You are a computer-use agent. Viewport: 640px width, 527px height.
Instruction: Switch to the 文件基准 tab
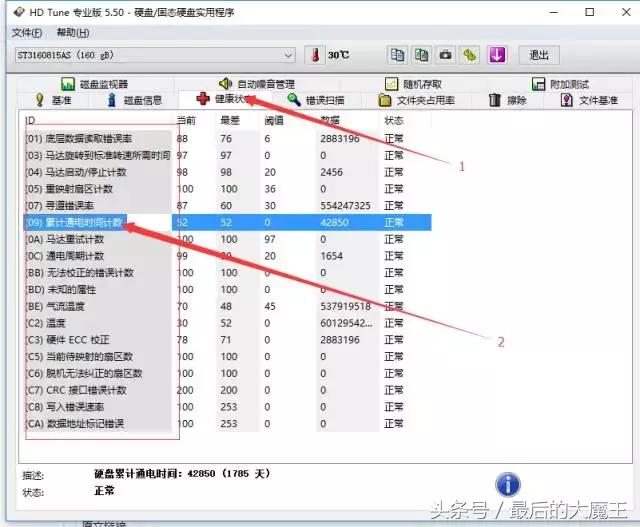[589, 100]
